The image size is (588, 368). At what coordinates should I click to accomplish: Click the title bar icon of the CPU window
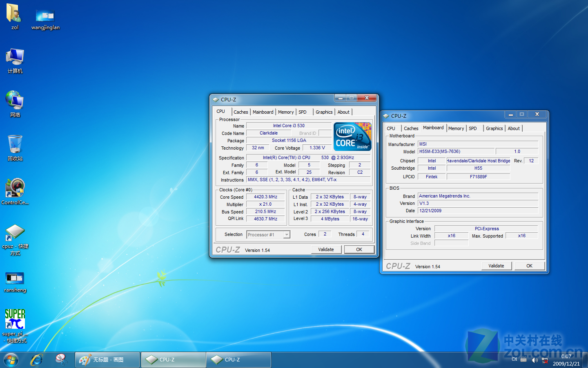point(216,99)
